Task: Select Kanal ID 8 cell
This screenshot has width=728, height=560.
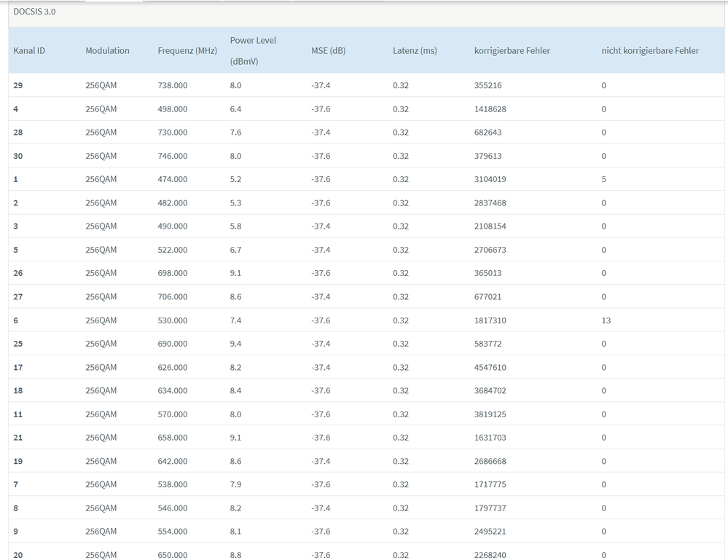Action: pos(16,508)
